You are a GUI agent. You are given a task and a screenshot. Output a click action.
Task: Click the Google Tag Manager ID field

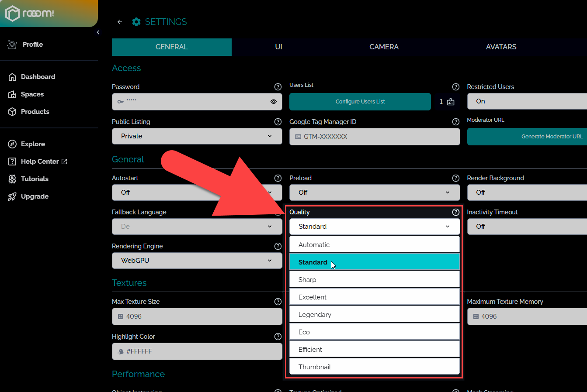375,136
